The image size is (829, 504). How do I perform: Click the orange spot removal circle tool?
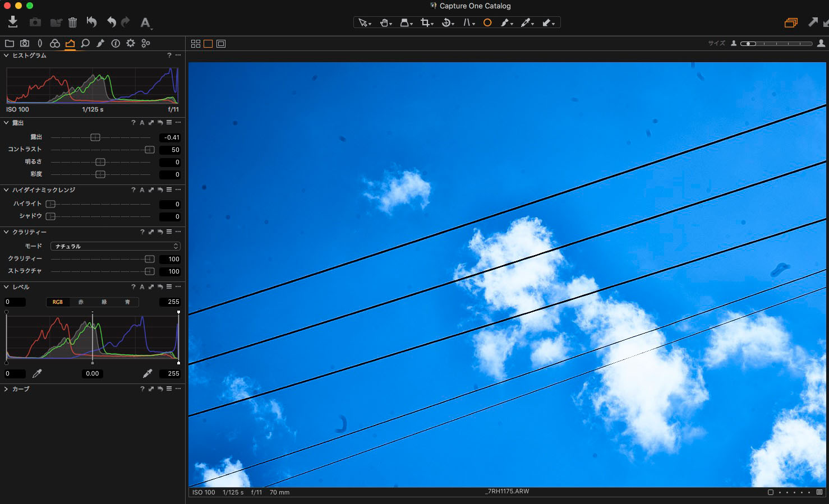point(487,22)
